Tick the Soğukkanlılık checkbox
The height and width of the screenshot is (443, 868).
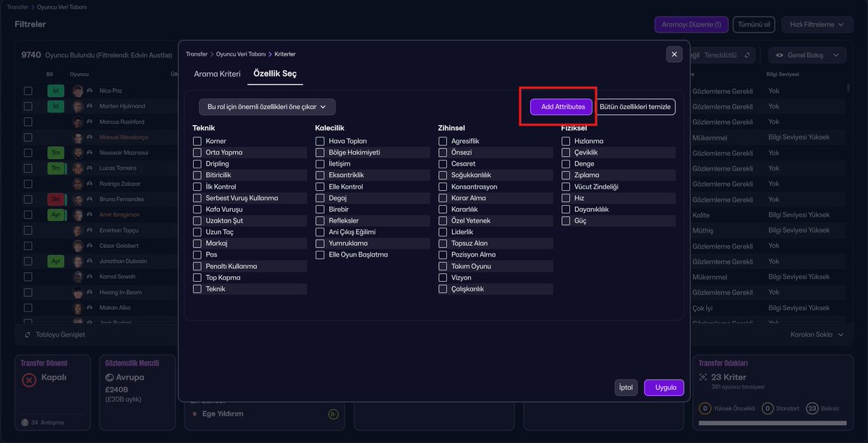[x=443, y=175]
